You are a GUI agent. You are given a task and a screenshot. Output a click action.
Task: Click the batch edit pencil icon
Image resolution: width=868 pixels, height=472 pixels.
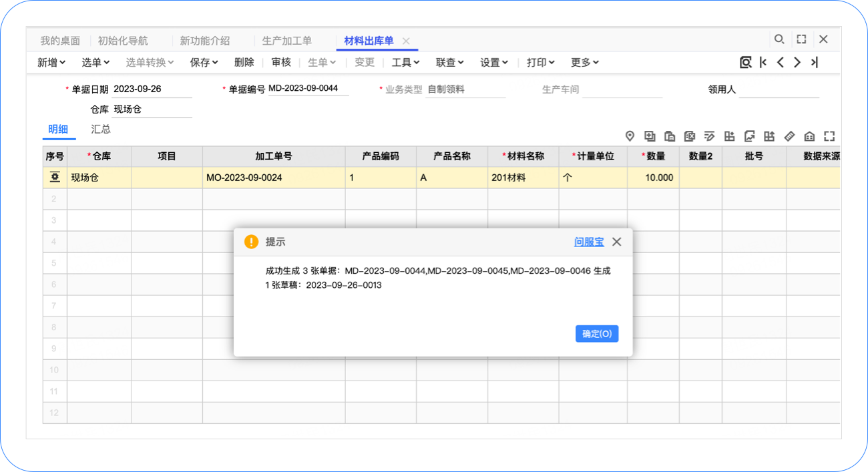(x=710, y=136)
